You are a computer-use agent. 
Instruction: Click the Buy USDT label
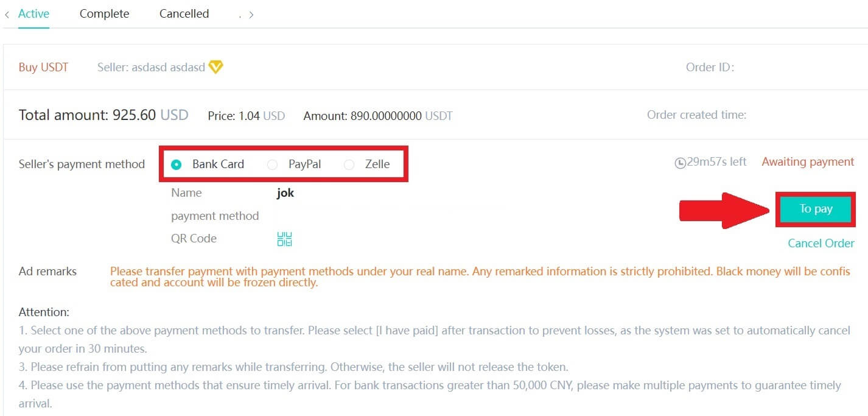(x=43, y=67)
